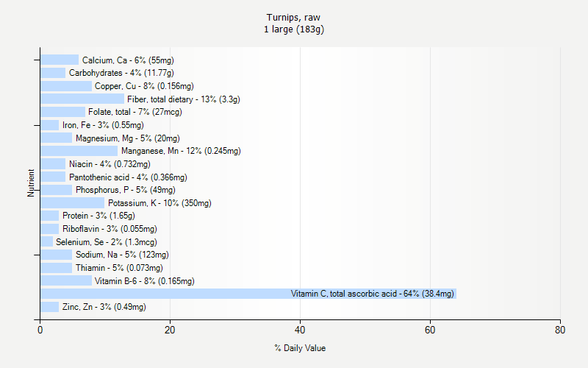Select the Iron, Fe label
Image resolution: width=588 pixels, height=368 pixels.
tap(103, 125)
